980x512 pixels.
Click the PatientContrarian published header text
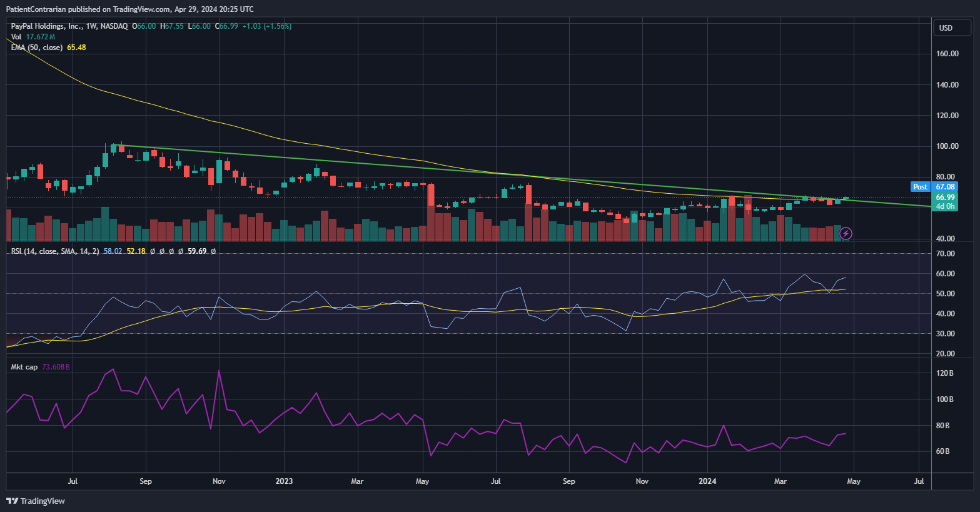pos(129,9)
